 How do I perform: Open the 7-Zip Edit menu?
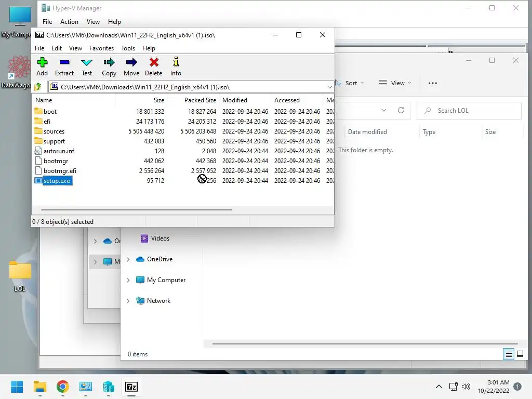(x=56, y=48)
